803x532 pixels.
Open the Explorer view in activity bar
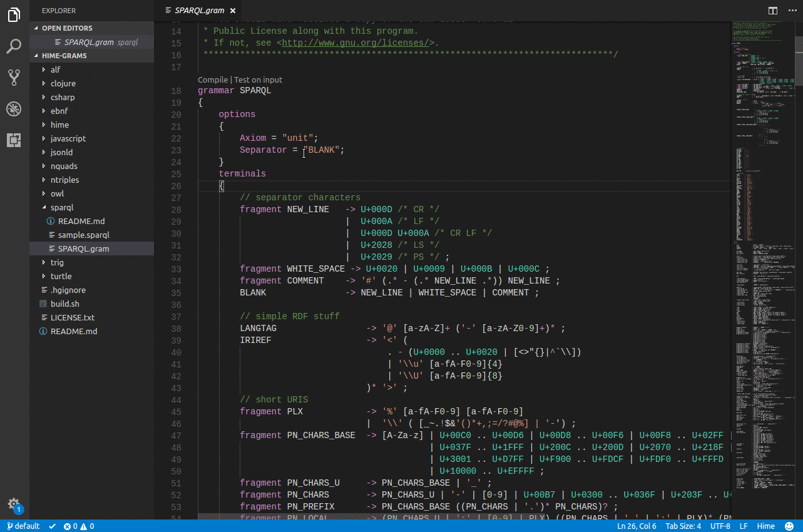pyautogui.click(x=14, y=14)
